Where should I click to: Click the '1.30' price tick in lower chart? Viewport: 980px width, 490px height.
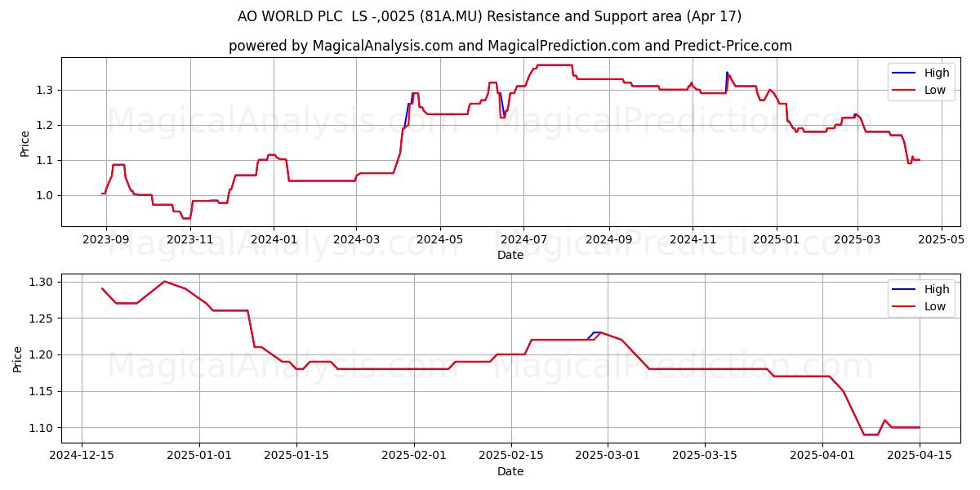click(42, 282)
